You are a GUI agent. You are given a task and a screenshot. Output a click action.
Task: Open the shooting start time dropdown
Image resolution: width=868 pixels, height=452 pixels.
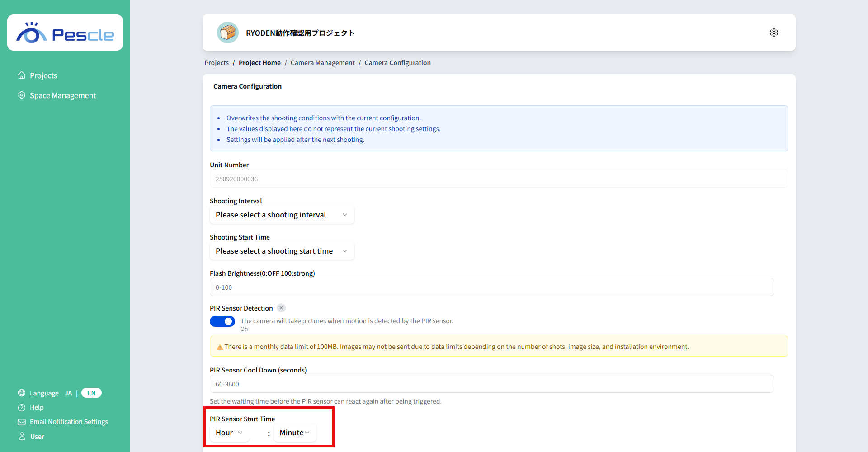tap(282, 251)
